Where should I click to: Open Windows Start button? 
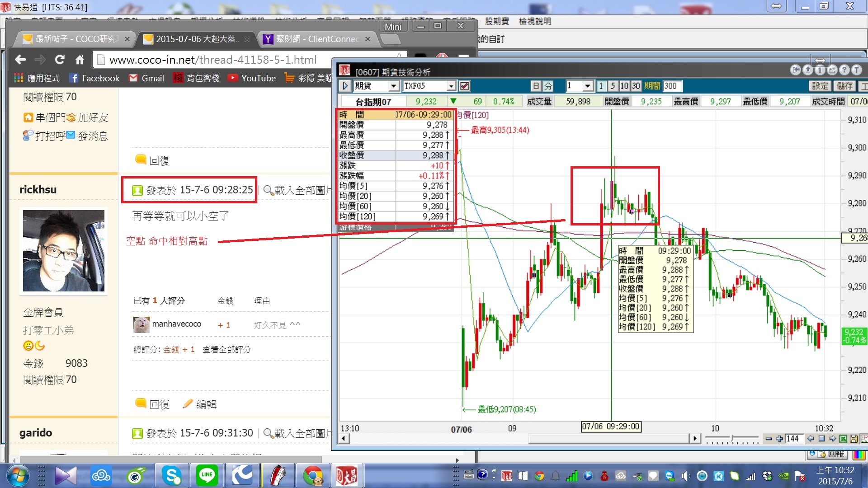tap(18, 476)
